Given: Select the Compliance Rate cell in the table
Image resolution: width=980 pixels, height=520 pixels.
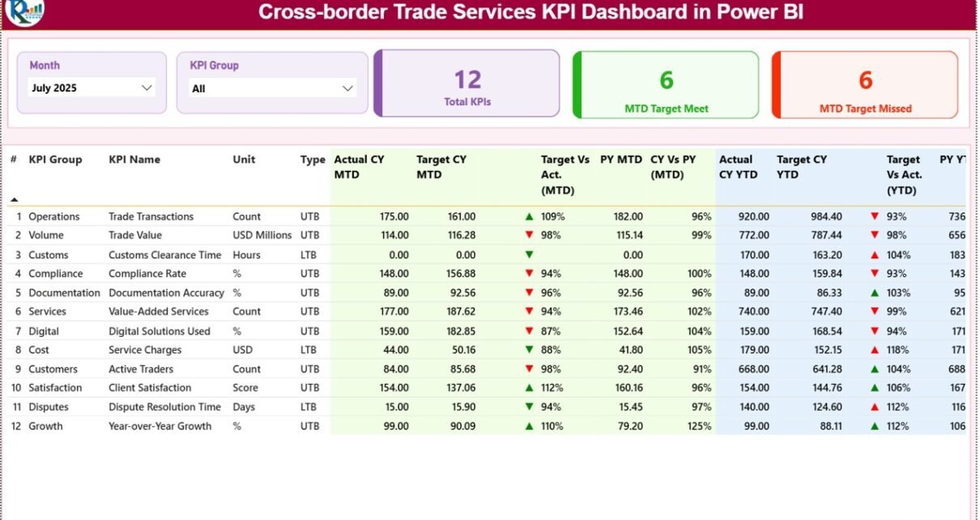Looking at the screenshot, I should [147, 274].
